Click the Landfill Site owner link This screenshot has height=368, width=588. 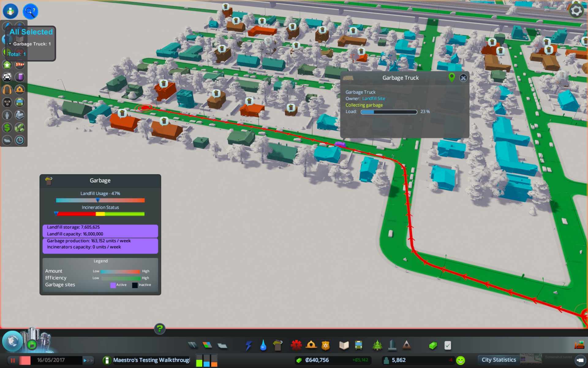point(374,99)
